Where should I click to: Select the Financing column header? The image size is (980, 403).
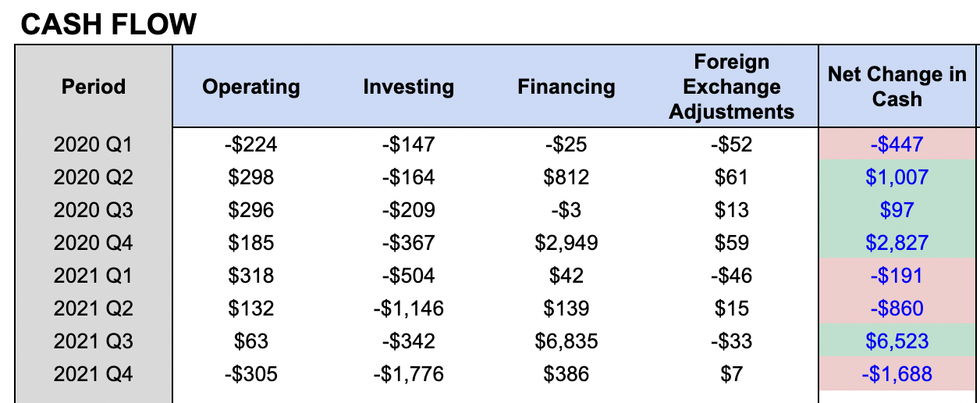click(566, 87)
